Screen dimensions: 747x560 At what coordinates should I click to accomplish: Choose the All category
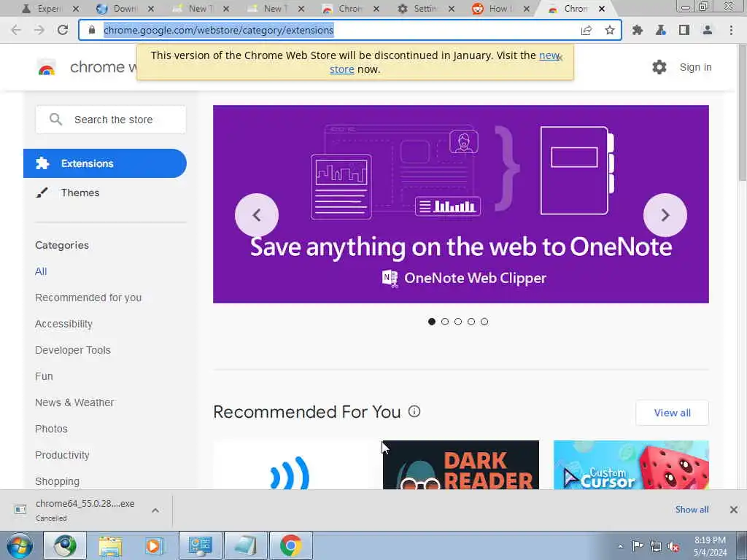coord(41,271)
